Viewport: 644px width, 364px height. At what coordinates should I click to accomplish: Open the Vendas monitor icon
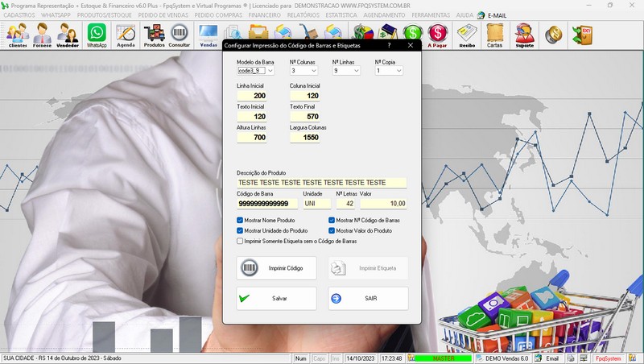pyautogui.click(x=208, y=35)
